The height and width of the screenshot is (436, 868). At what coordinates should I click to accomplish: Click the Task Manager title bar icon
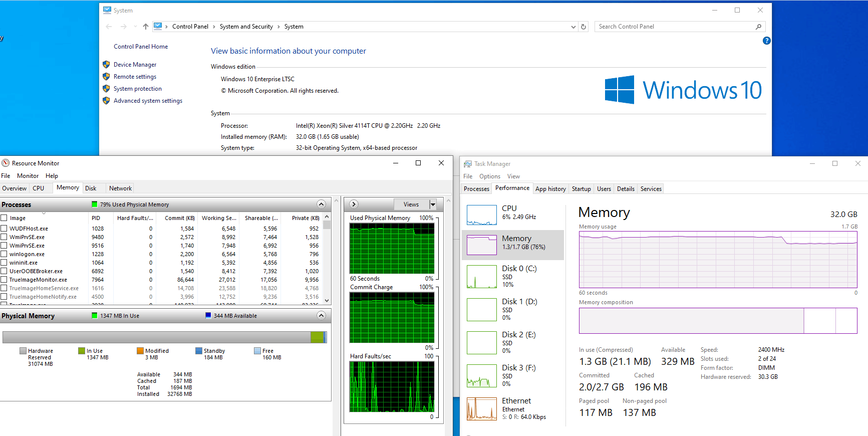468,164
